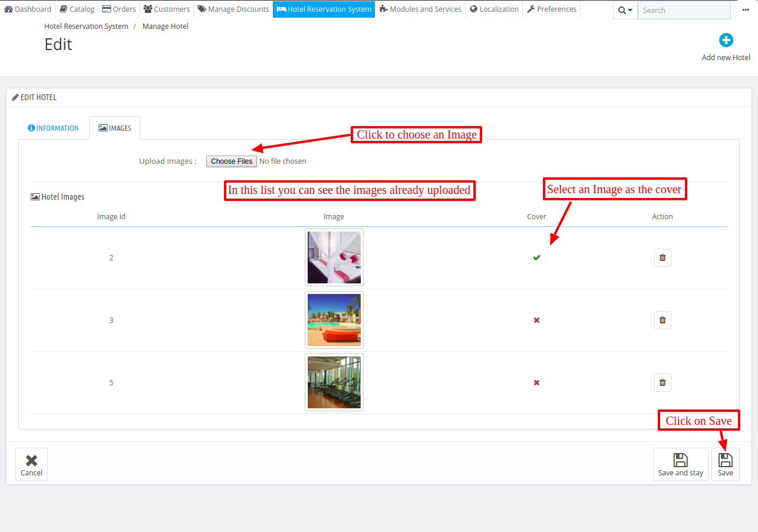This screenshot has height=532, width=758.
Task: Click the 'Action' column header
Action: click(x=663, y=216)
